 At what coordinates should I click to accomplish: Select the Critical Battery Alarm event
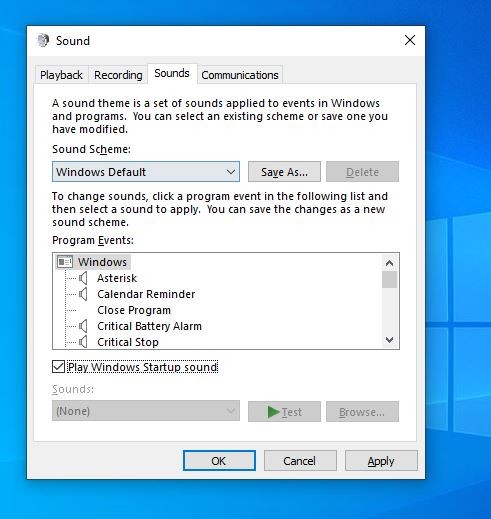click(x=149, y=326)
